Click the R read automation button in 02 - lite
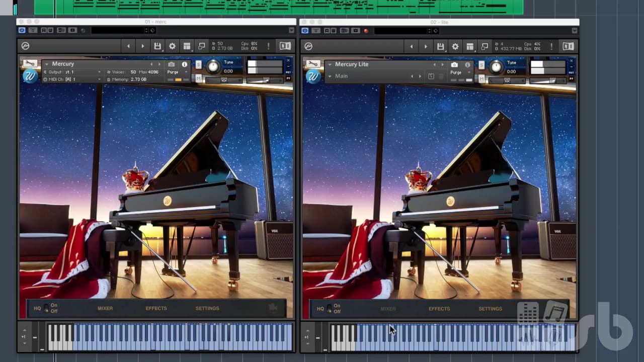Image resolution: width=644 pixels, height=362 pixels. 327,30
